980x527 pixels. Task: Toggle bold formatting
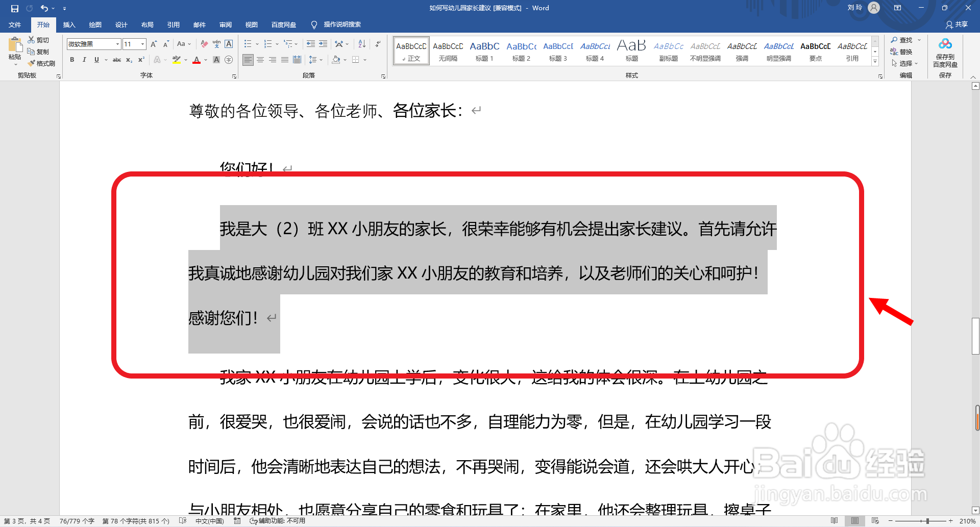coord(72,60)
